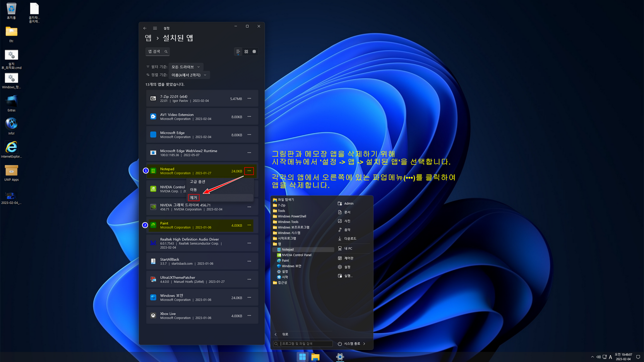644x362 pixels.
Task: Expand the Windows 보조프로그램 folder
Action: (x=291, y=227)
